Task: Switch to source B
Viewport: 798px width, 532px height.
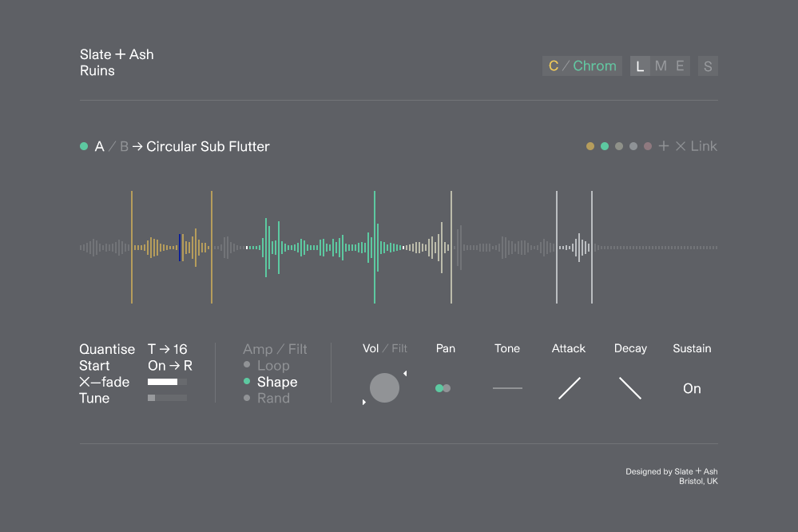Action: tap(124, 147)
